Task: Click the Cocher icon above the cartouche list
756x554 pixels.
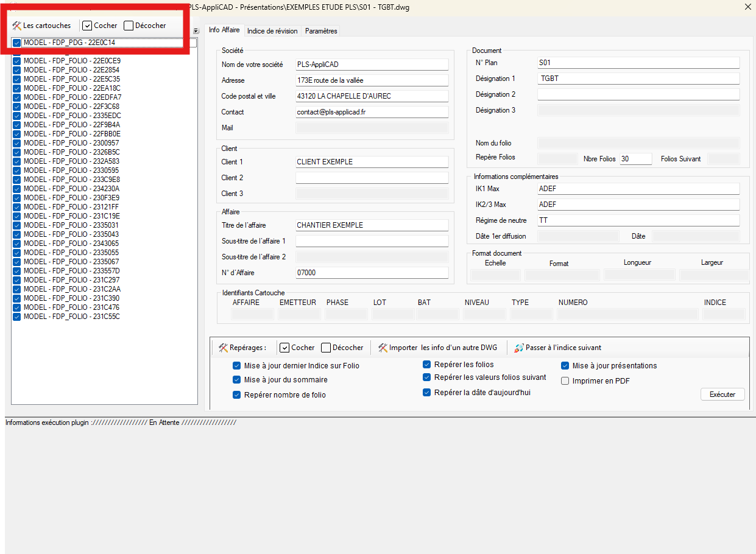Action: click(x=87, y=26)
